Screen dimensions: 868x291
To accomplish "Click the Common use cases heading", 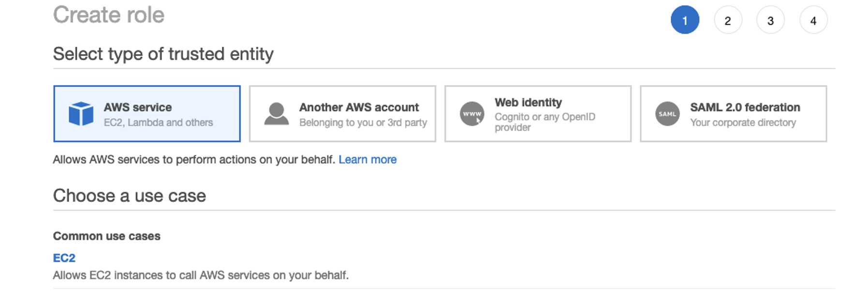I will pyautogui.click(x=106, y=236).
